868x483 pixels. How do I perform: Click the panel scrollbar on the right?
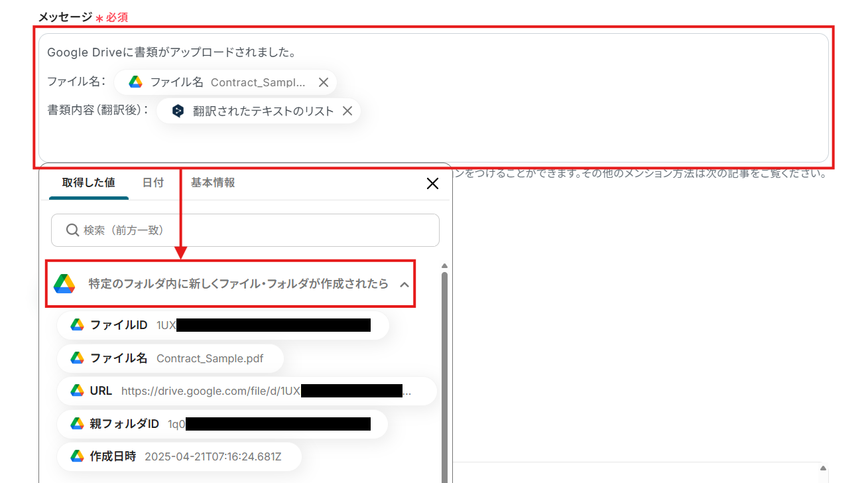pyautogui.click(x=444, y=365)
